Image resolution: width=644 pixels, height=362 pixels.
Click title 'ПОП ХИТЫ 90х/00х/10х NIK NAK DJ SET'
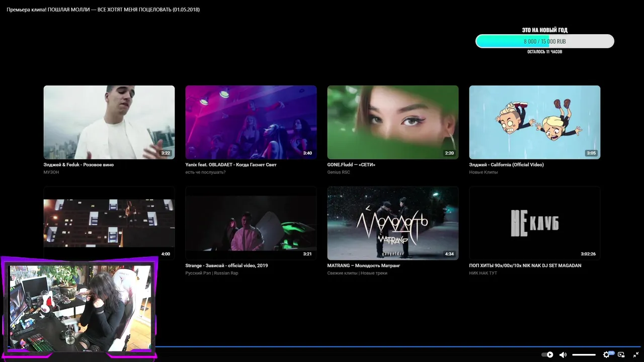click(525, 265)
